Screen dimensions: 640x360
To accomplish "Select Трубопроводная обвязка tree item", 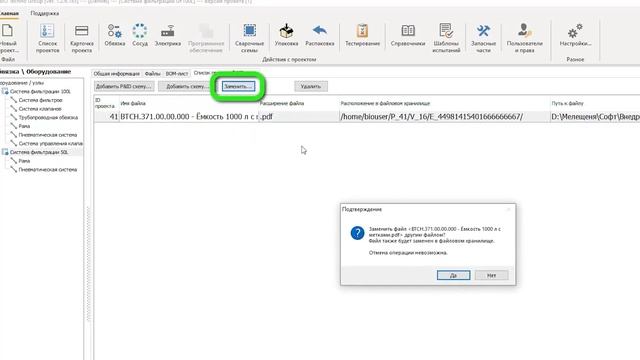I will (x=48, y=117).
